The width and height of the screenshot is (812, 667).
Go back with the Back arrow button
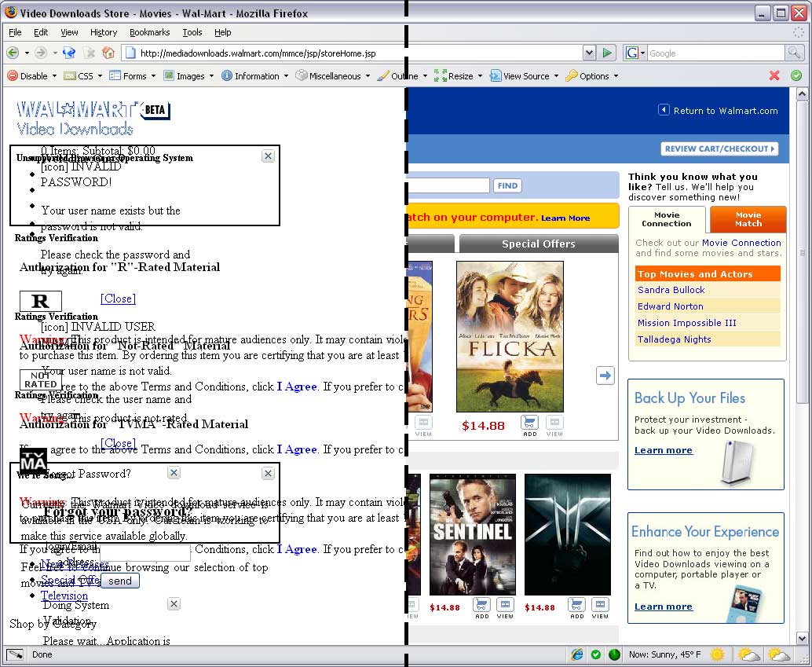[x=13, y=53]
